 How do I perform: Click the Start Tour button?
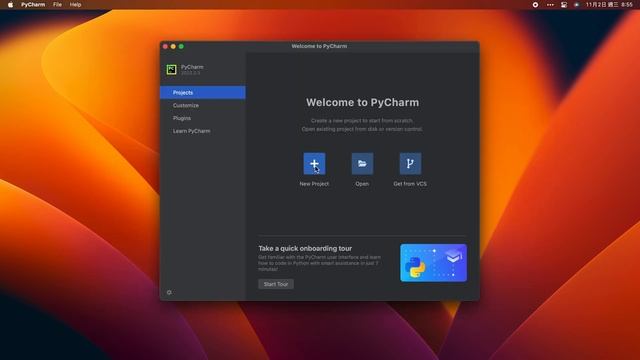(x=276, y=284)
